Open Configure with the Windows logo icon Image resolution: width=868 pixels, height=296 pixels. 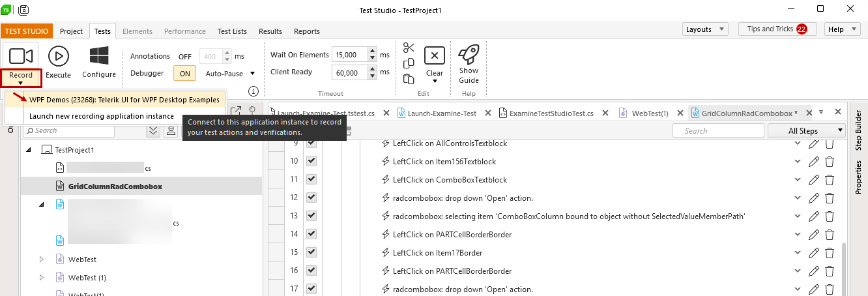[99, 56]
